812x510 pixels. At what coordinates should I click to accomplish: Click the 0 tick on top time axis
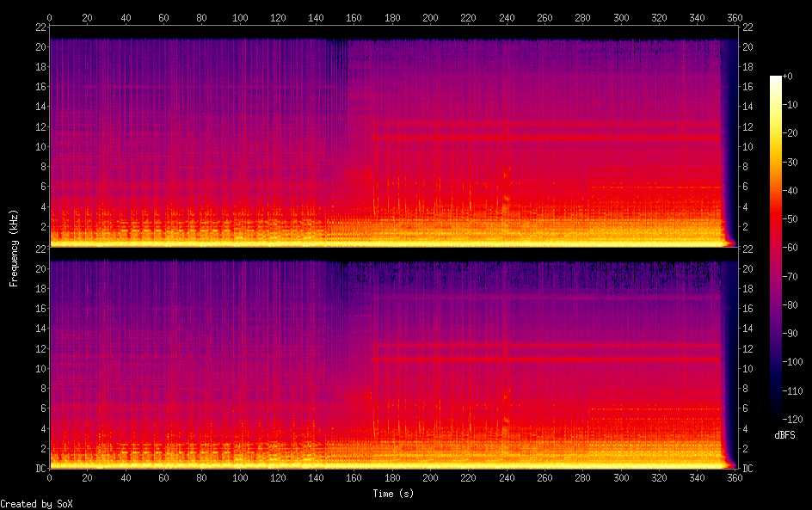tap(49, 16)
